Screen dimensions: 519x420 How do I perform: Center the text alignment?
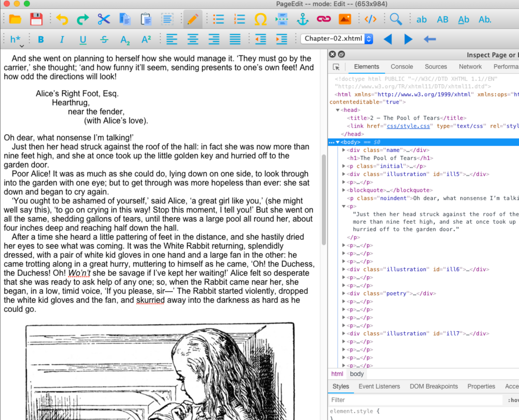click(x=192, y=39)
